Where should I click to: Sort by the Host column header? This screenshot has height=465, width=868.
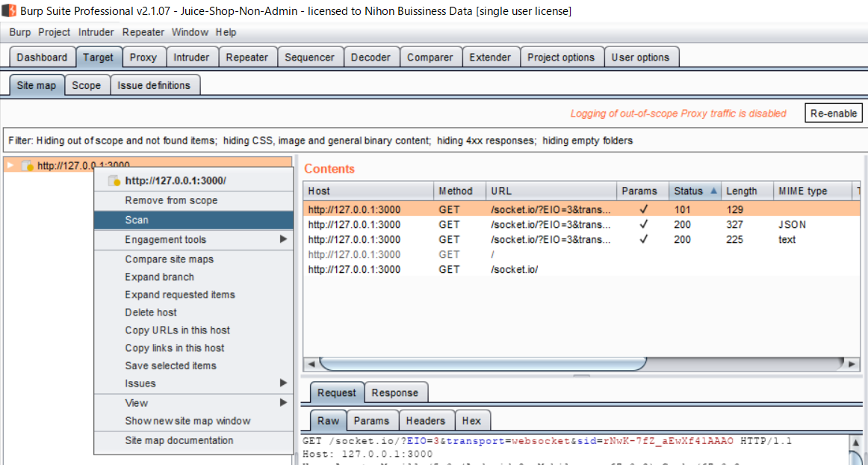pos(368,191)
